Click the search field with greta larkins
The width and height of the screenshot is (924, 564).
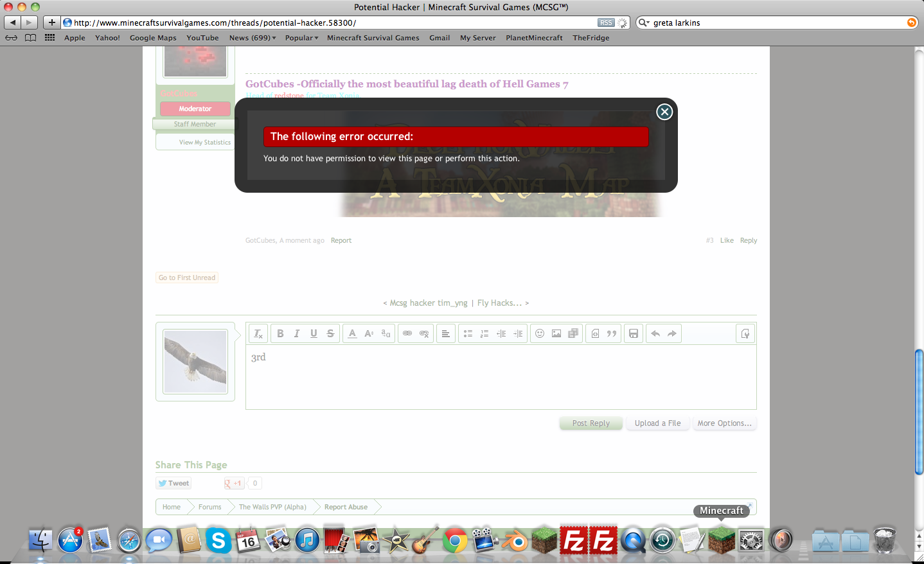[777, 22]
